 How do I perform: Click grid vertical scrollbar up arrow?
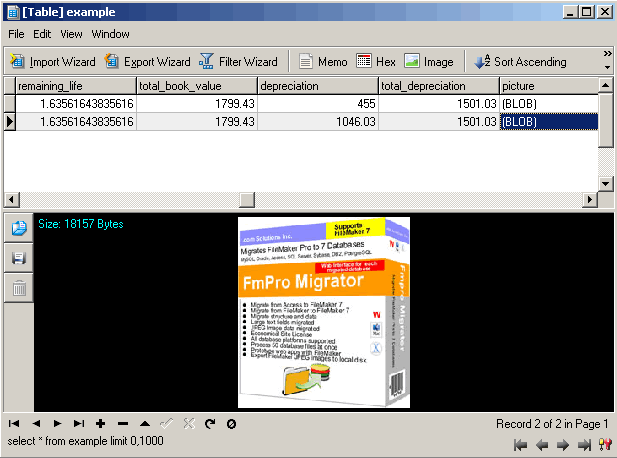click(605, 85)
